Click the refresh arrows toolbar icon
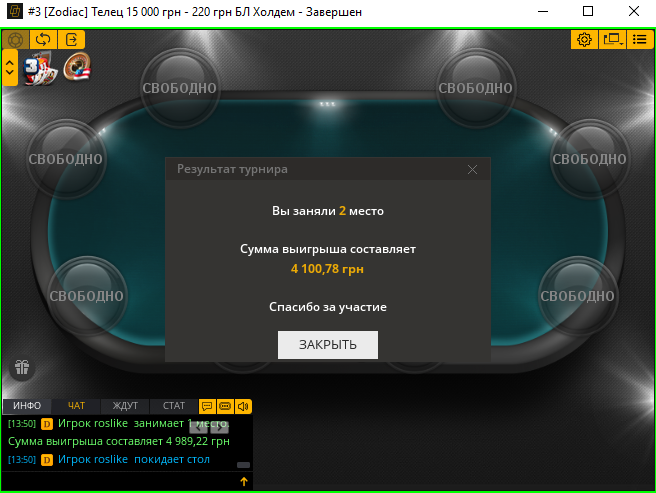 pyautogui.click(x=43, y=40)
